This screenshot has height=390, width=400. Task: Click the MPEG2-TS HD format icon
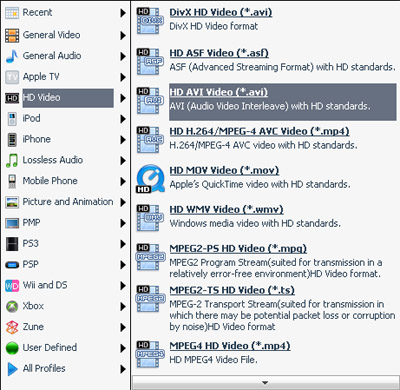click(x=150, y=299)
